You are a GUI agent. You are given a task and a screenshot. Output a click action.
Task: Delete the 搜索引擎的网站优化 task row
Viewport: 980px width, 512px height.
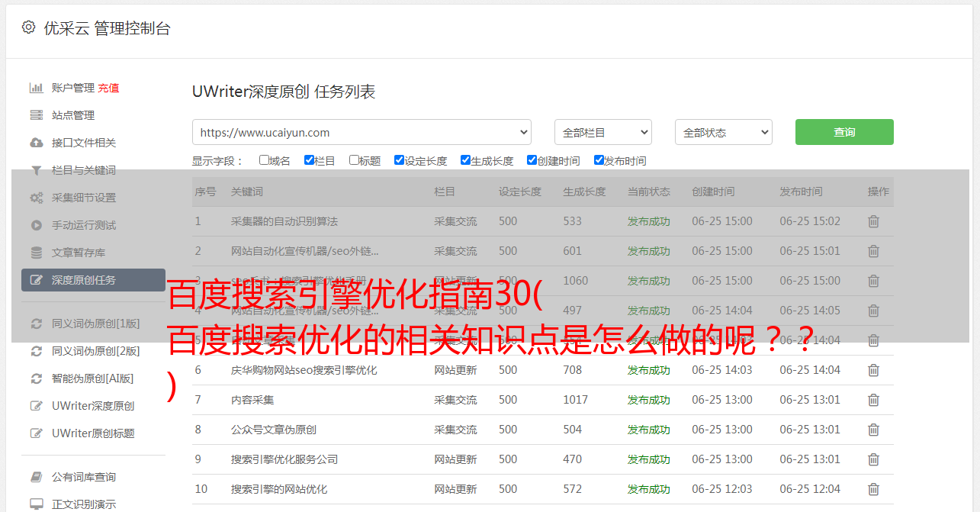point(874,489)
